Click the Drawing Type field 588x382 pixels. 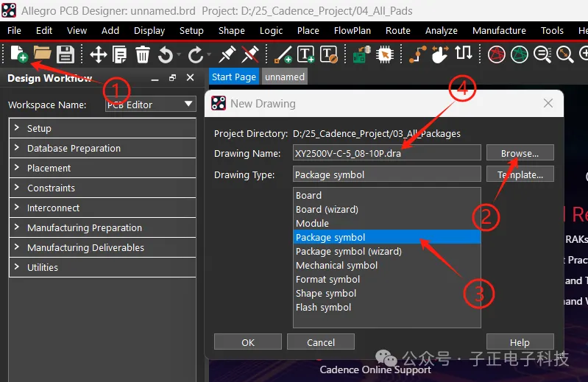coord(386,174)
